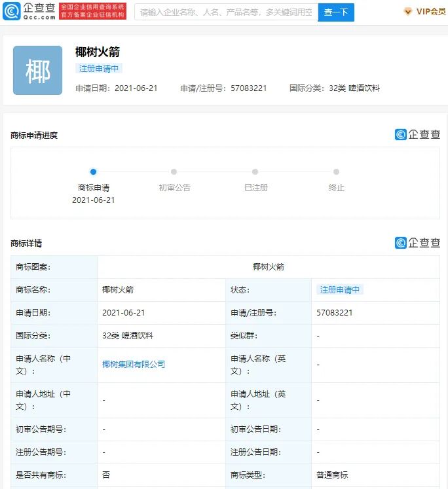Click the 已注册 progress step marker
This screenshot has width=448, height=489.
[255, 172]
